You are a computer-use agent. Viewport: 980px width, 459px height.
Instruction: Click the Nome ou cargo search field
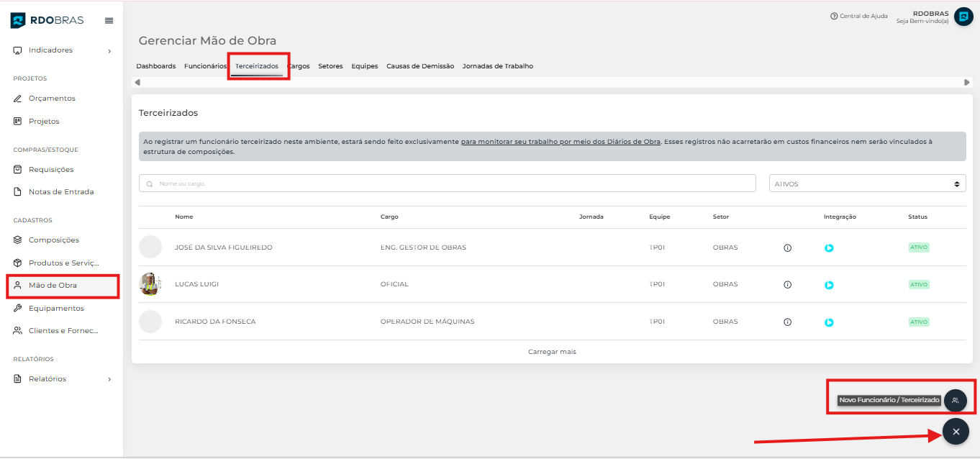447,183
